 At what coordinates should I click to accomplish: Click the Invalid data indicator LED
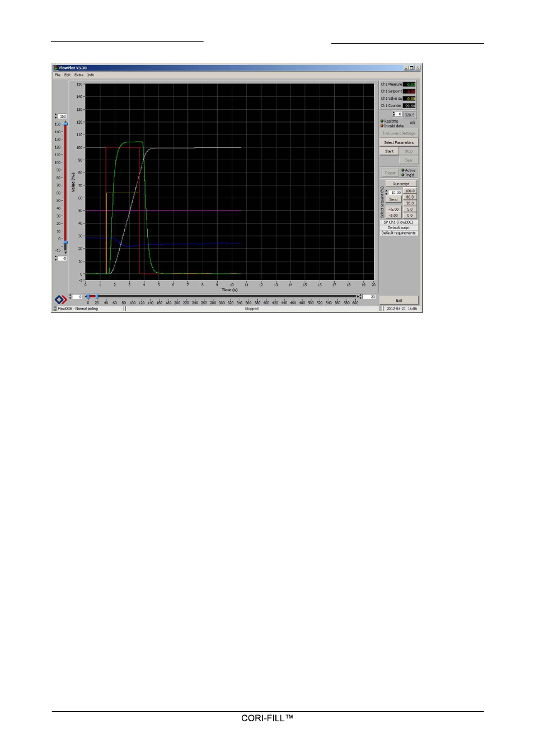click(382, 126)
